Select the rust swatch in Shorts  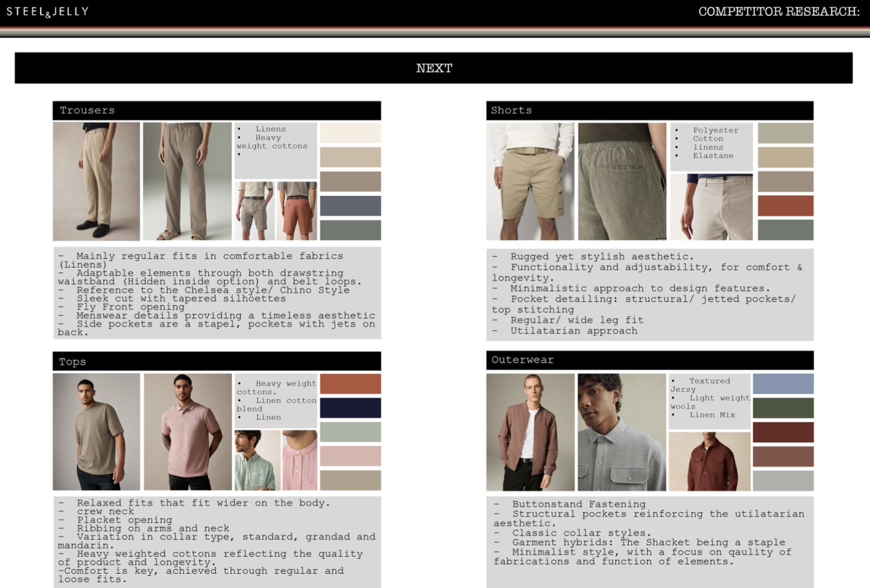785,206
